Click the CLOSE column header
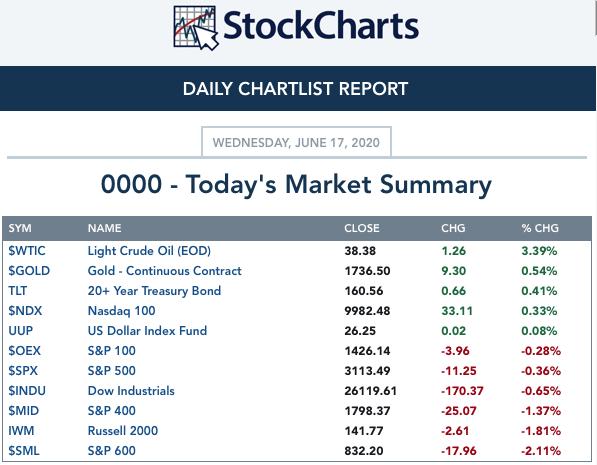Image resolution: width=597 pixels, height=465 pixels. click(x=362, y=228)
